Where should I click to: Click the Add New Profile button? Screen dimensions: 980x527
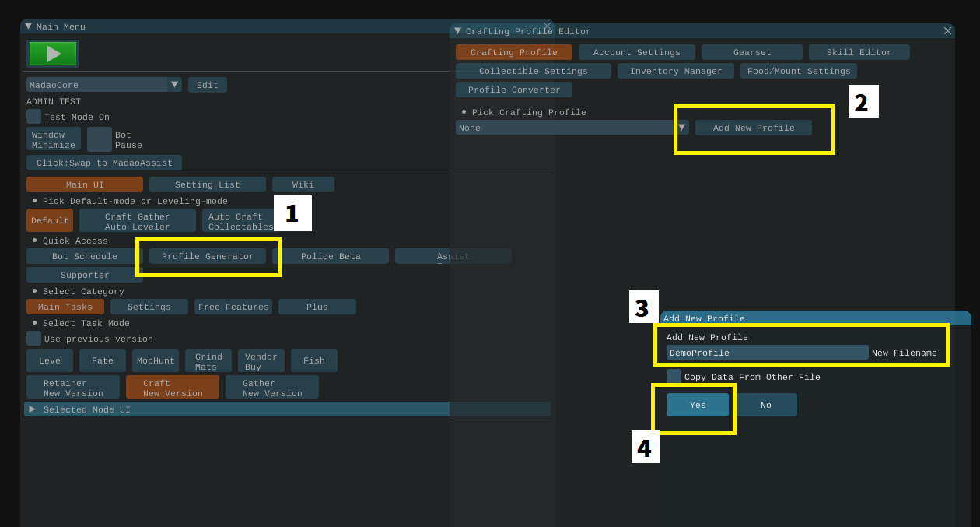[x=753, y=128]
